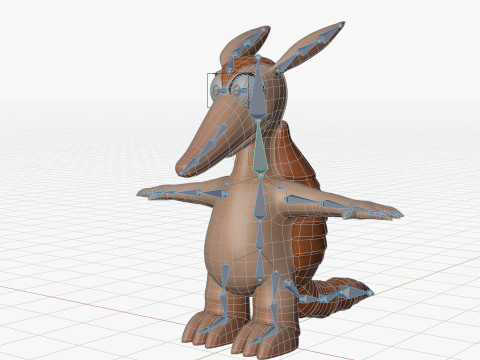Select the snout tip bone
Viewport: 480px width, 360px height.
point(190,165)
